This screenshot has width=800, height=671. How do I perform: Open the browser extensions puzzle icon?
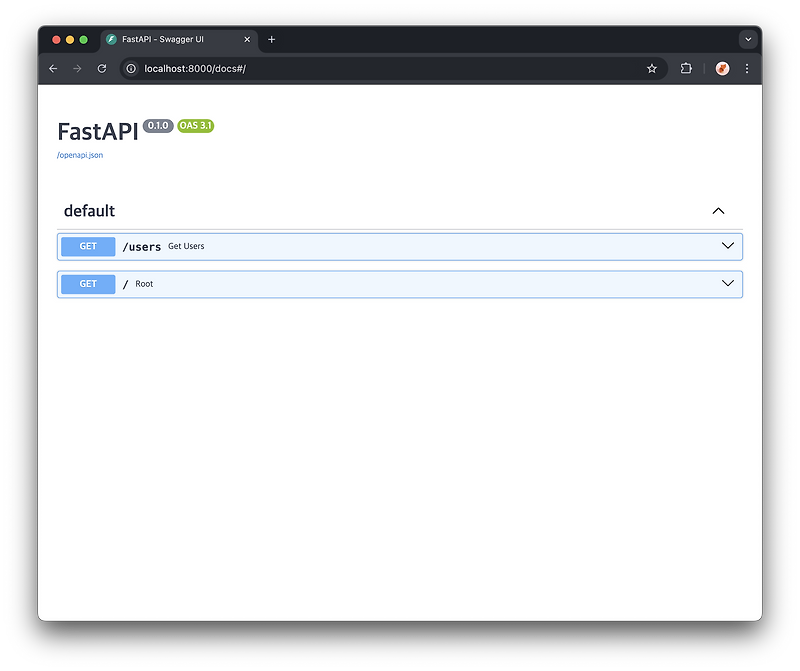tap(686, 69)
